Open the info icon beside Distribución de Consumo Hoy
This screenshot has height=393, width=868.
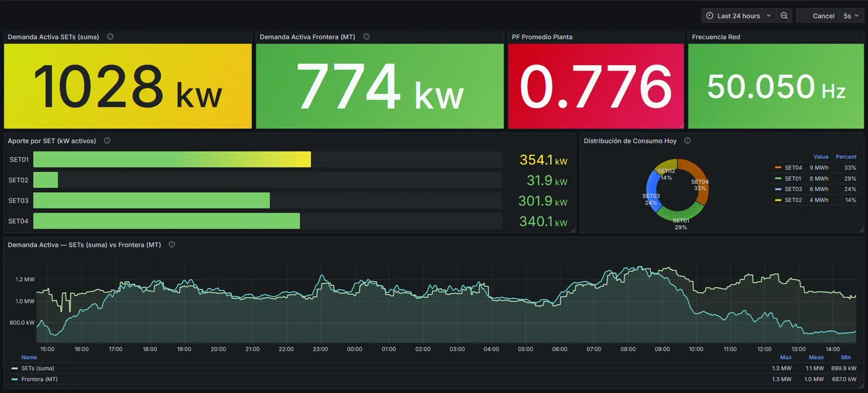coord(687,140)
